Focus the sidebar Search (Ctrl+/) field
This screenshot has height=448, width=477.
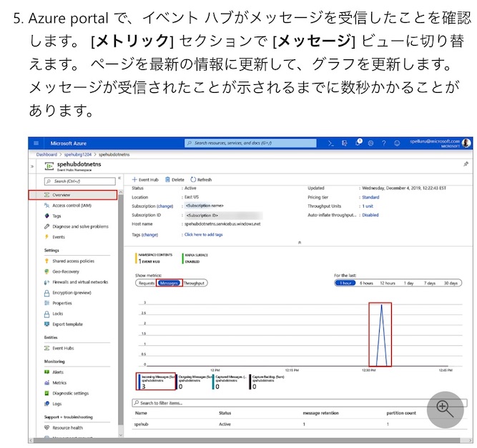click(80, 181)
